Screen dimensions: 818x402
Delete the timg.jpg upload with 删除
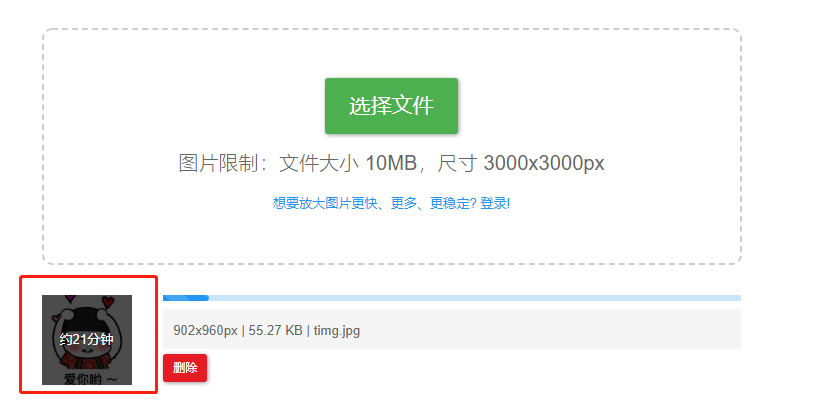tap(185, 368)
